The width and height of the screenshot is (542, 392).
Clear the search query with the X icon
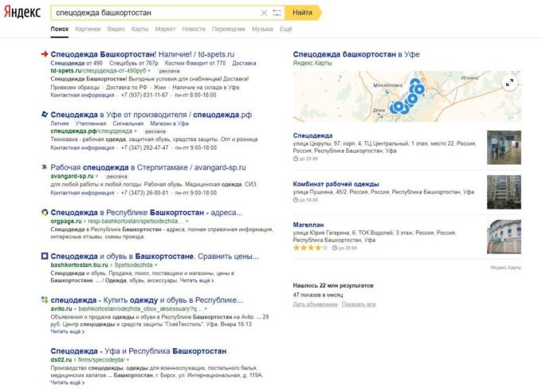coord(264,13)
